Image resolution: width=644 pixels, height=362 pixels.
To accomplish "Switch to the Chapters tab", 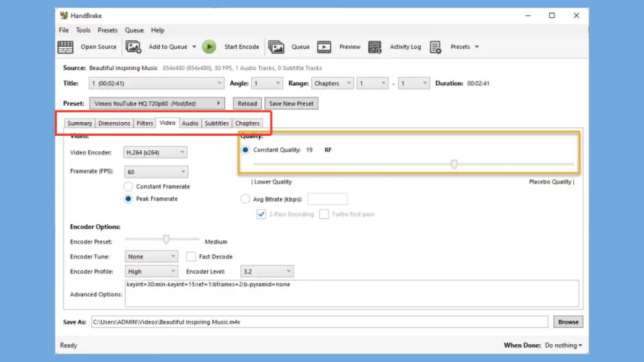I will pyautogui.click(x=247, y=123).
